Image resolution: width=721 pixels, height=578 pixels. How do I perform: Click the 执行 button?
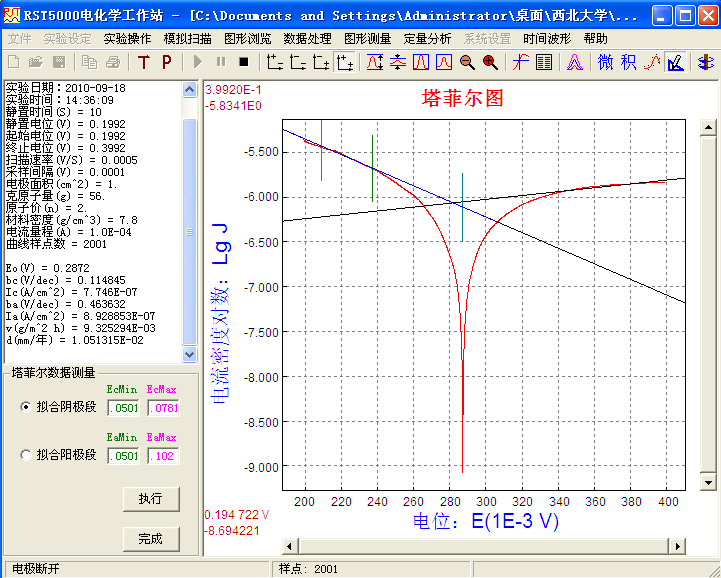pyautogui.click(x=150, y=498)
